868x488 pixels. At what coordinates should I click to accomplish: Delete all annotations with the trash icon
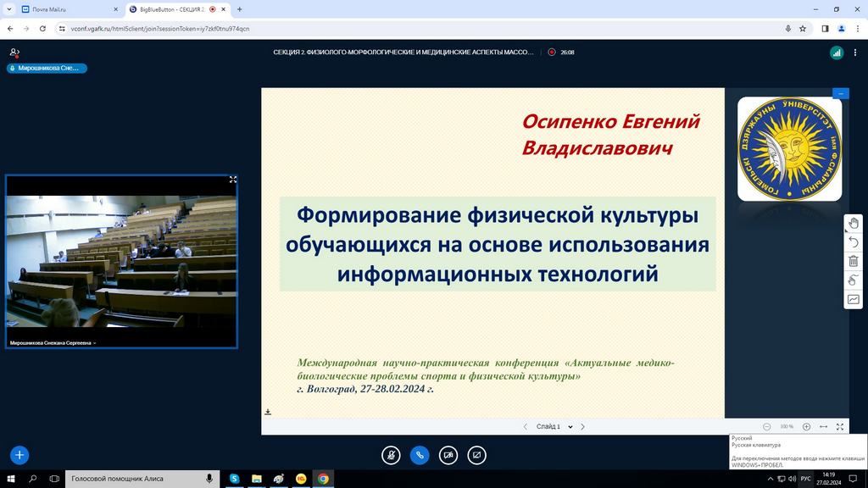pos(853,261)
